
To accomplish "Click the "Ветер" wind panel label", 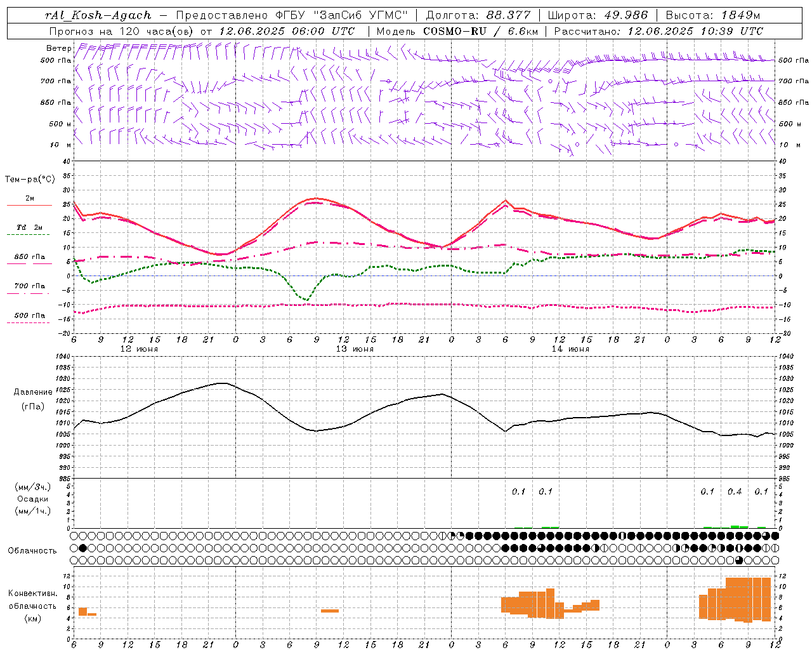I will pyautogui.click(x=58, y=48).
